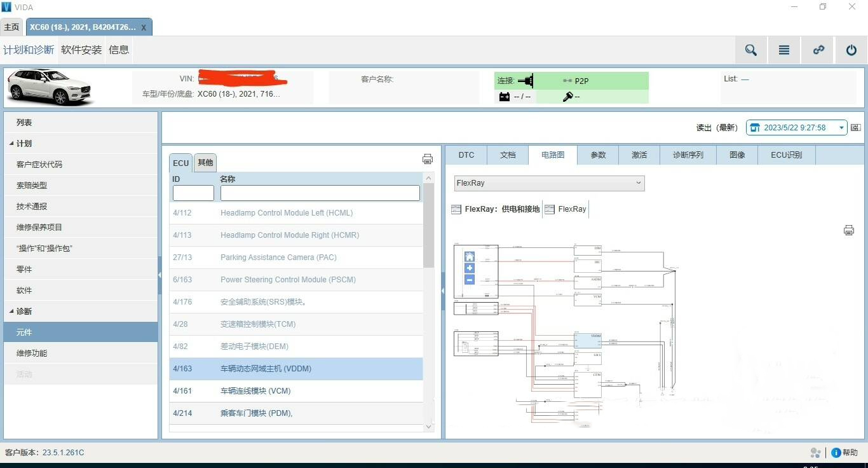The image size is (868, 468).
Task: Zoom in the diagram with plus icon
Action: pos(470,268)
